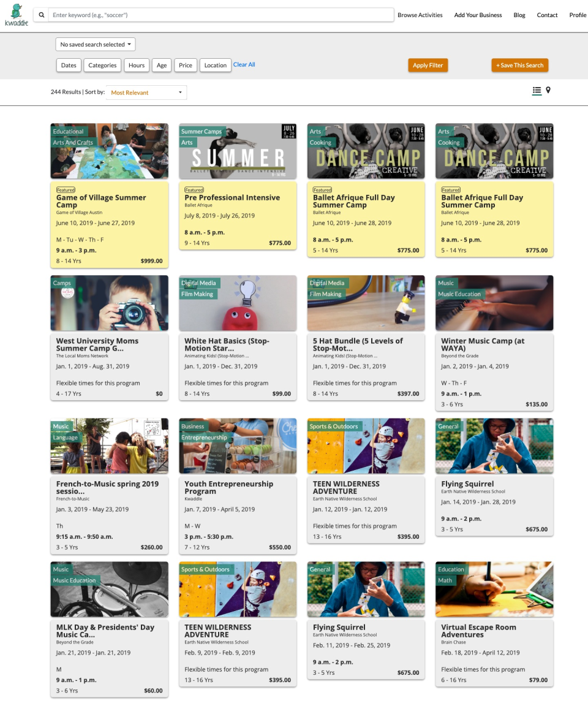Navigate to Browse Activities
The height and width of the screenshot is (714, 588).
(420, 15)
